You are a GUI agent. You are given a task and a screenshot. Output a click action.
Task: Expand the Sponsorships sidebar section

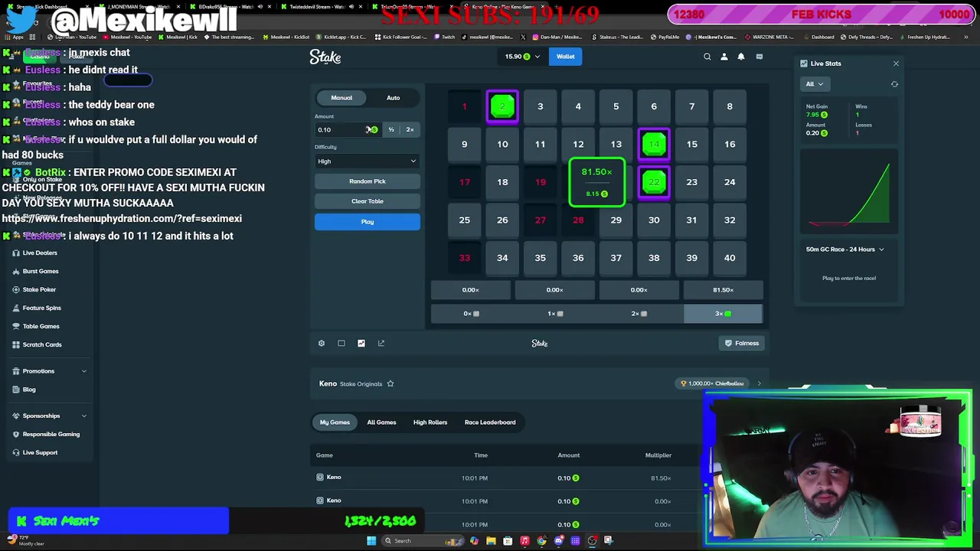49,416
